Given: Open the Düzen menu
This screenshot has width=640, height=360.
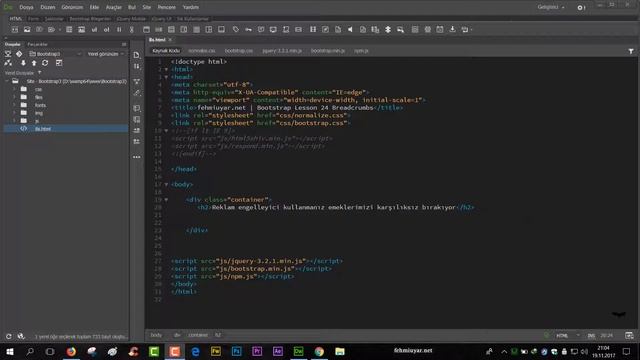Looking at the screenshot, I should click(x=47, y=7).
